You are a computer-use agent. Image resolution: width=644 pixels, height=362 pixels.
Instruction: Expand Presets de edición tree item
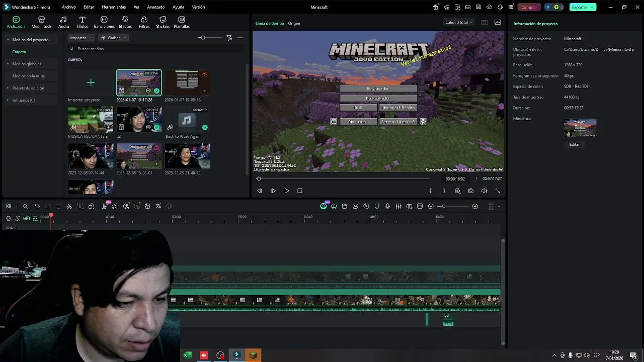pyautogui.click(x=8, y=88)
